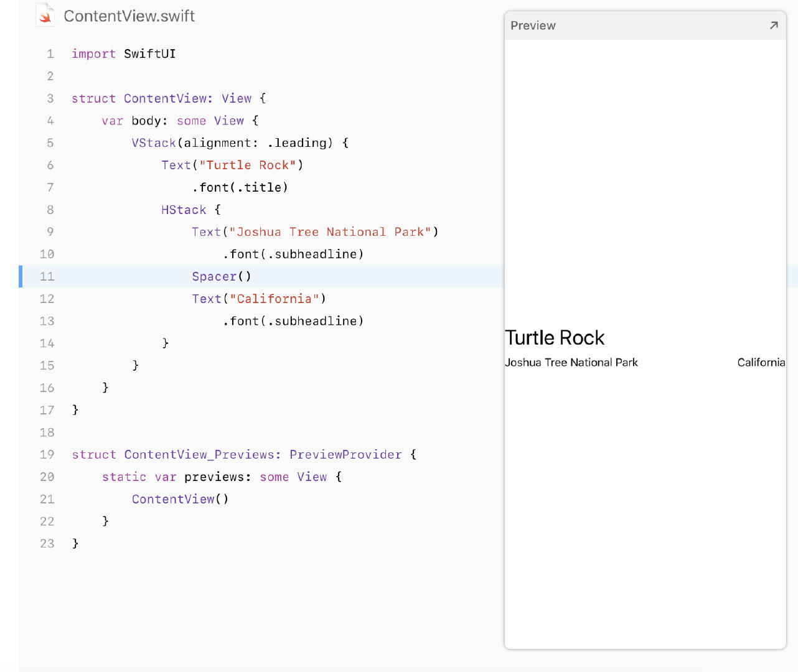Image resolution: width=798 pixels, height=672 pixels.
Task: Click line number 11 in the gutter
Action: pyautogui.click(x=47, y=276)
